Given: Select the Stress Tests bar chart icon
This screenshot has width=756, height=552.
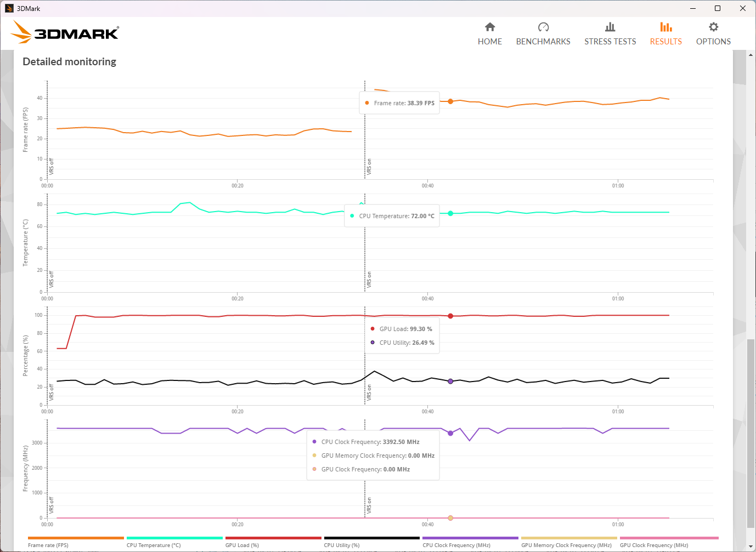Looking at the screenshot, I should 610,27.
